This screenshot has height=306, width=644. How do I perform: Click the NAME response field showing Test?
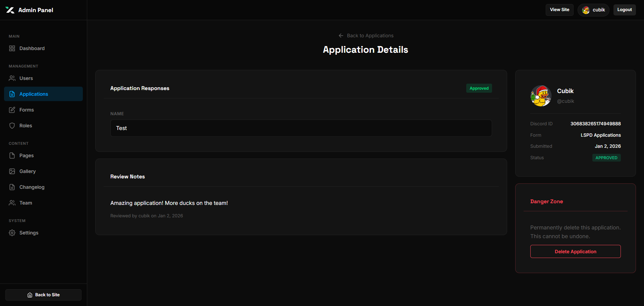click(301, 128)
